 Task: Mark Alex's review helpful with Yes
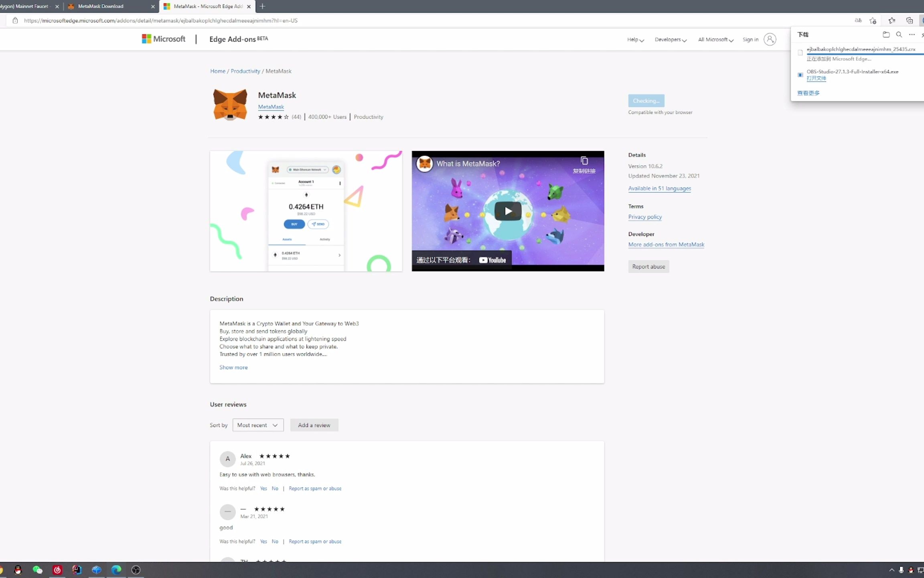point(263,488)
